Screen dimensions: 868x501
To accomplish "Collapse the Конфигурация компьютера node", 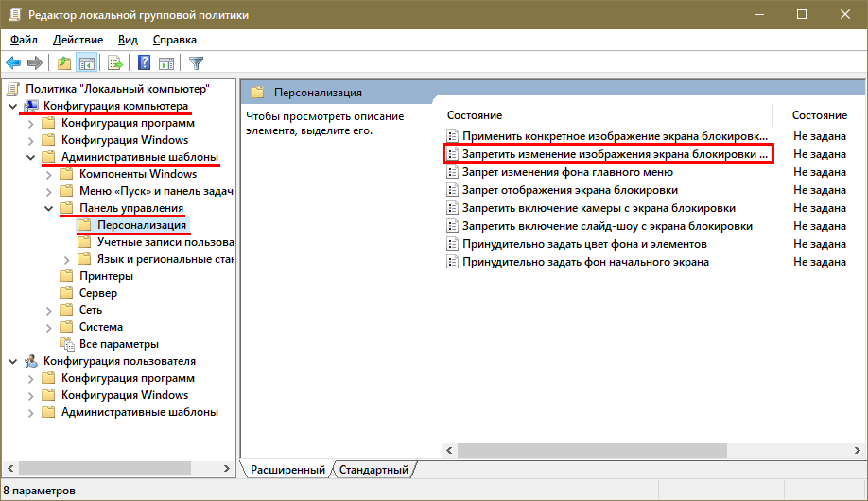I will coord(12,106).
